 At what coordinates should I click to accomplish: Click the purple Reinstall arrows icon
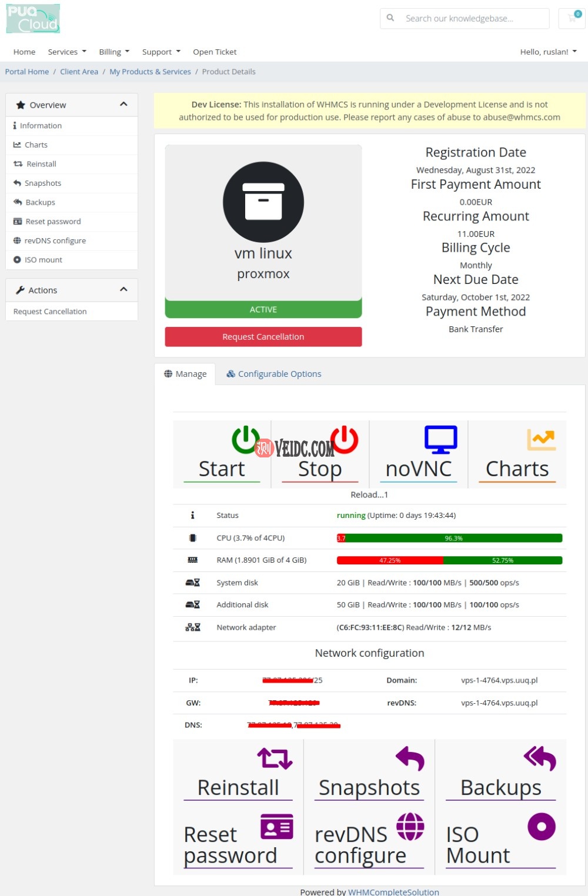[275, 758]
